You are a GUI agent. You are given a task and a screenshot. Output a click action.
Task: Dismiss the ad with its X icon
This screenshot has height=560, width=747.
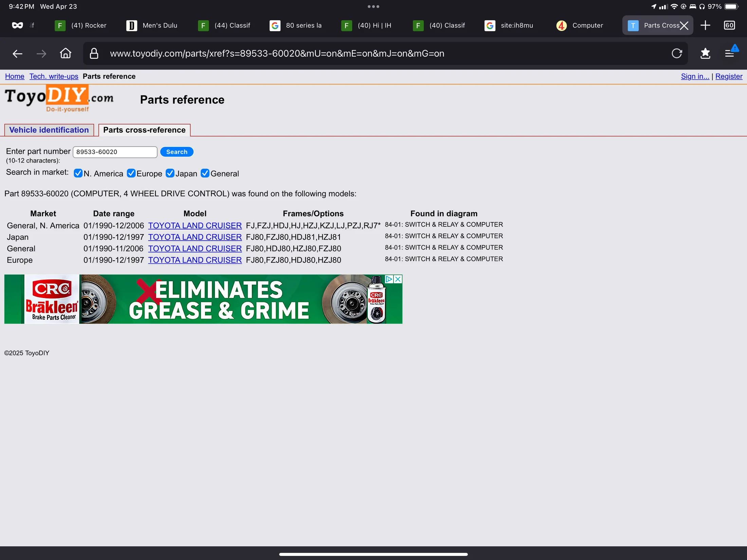click(x=398, y=279)
